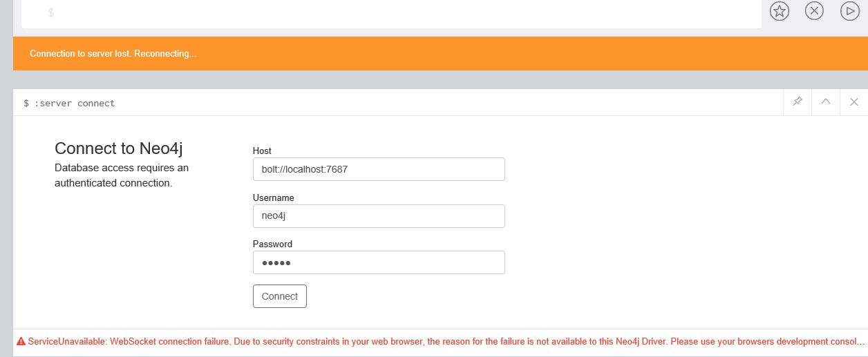
Task: Click the Username label
Action: pyautogui.click(x=273, y=197)
